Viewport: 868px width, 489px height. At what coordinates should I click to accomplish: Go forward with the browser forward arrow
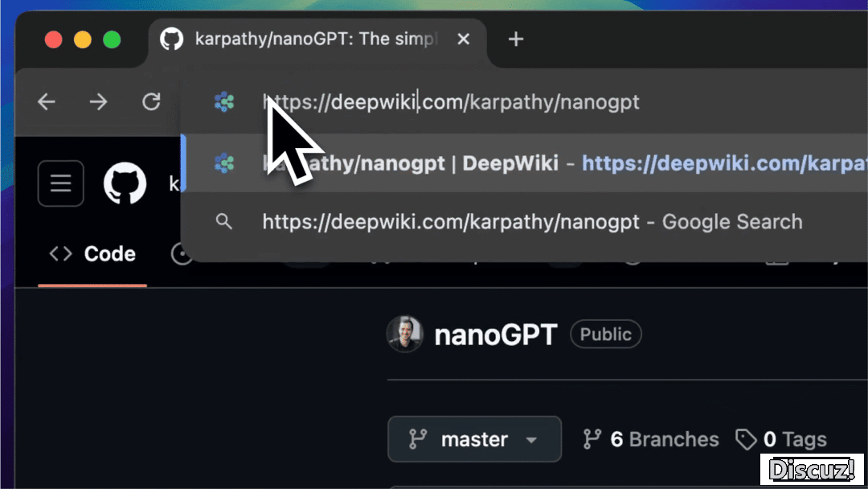[99, 102]
